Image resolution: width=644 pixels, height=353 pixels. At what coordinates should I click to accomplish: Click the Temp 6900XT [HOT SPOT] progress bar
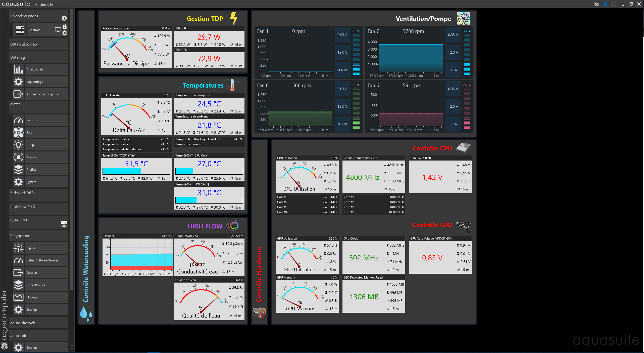pyautogui.click(x=209, y=200)
